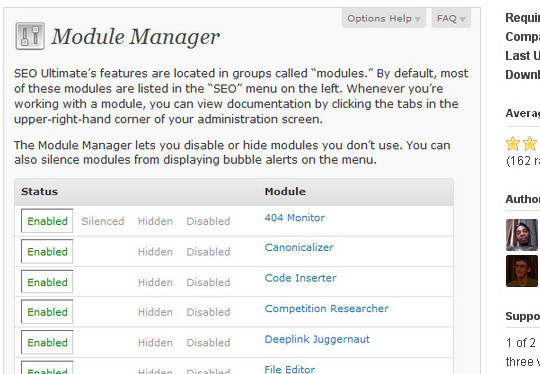
Task: Click the Status column header
Action: (39, 192)
